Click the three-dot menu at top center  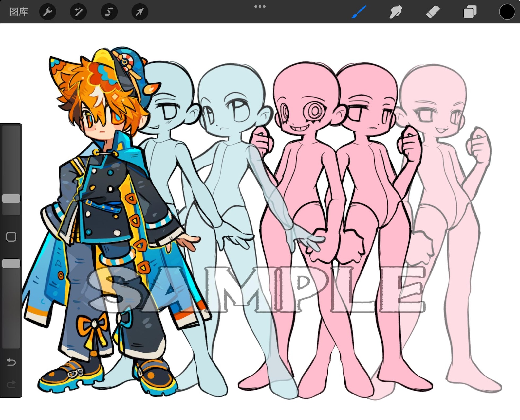click(x=260, y=6)
